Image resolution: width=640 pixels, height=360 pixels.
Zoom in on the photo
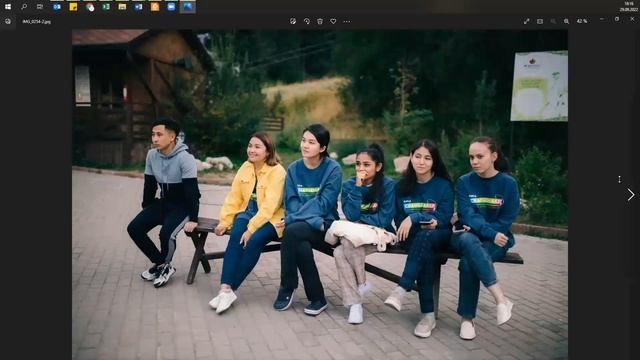click(567, 21)
